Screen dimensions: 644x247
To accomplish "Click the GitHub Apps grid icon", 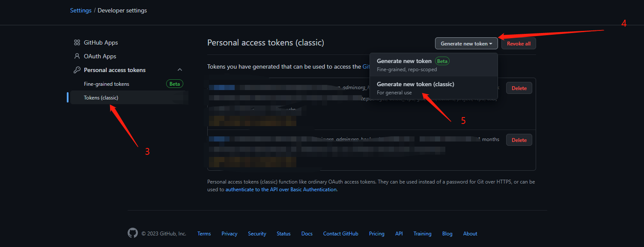I will tap(77, 42).
